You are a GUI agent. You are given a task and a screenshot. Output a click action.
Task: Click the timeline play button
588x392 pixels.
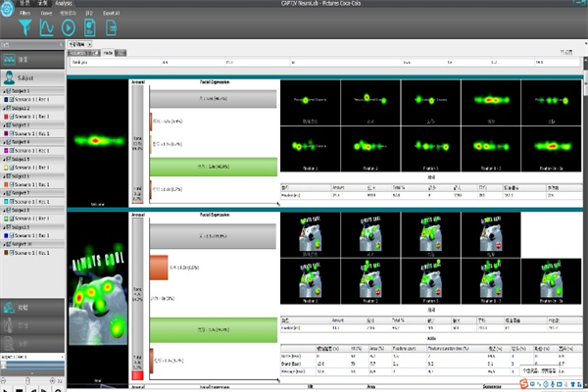click(x=5, y=390)
